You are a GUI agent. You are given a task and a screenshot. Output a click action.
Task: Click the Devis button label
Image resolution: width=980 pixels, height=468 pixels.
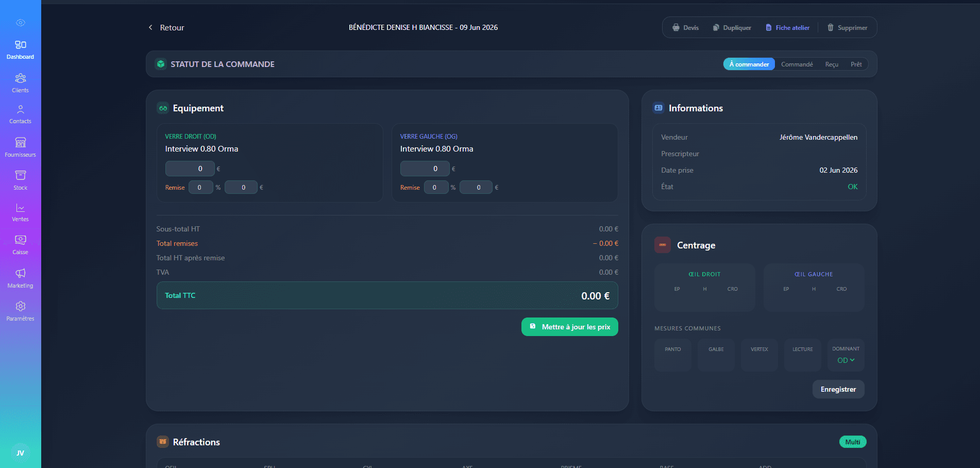pyautogui.click(x=691, y=28)
